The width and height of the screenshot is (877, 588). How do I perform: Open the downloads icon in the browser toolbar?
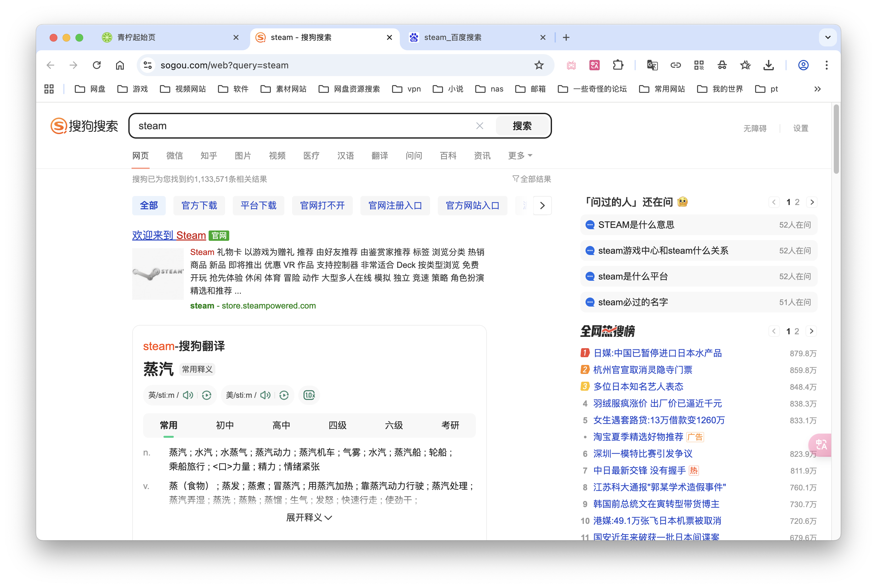768,65
